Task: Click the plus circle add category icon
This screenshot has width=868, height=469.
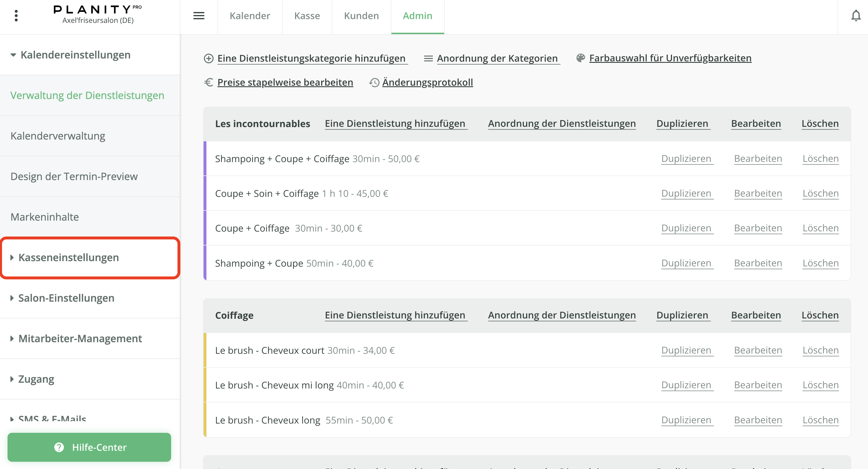Action: (x=208, y=58)
